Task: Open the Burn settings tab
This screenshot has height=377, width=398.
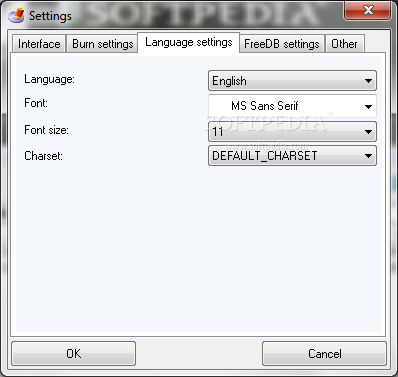Action: [x=102, y=44]
